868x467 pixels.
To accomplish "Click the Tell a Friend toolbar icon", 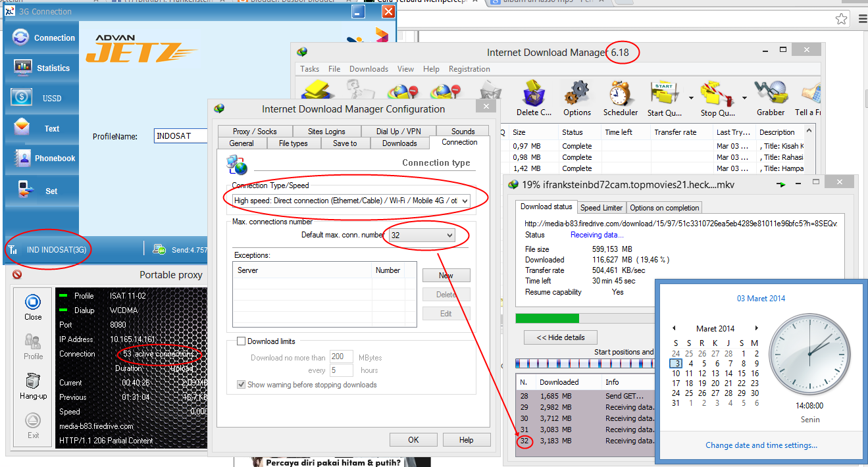I will pyautogui.click(x=809, y=99).
